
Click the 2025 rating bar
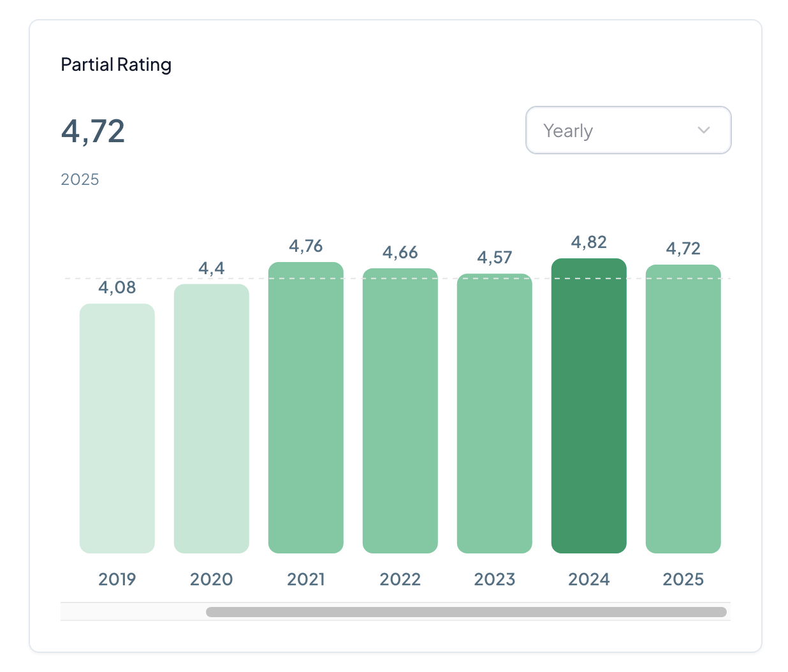click(x=683, y=409)
